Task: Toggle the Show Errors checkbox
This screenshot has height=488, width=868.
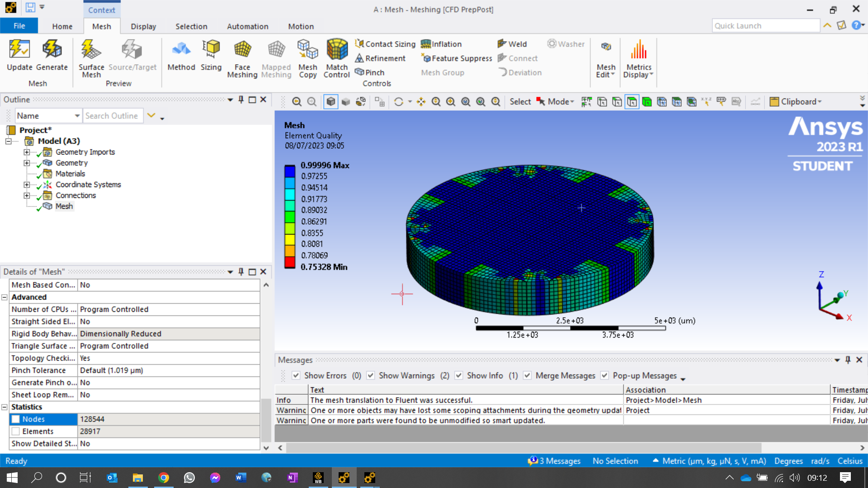Action: (296, 375)
